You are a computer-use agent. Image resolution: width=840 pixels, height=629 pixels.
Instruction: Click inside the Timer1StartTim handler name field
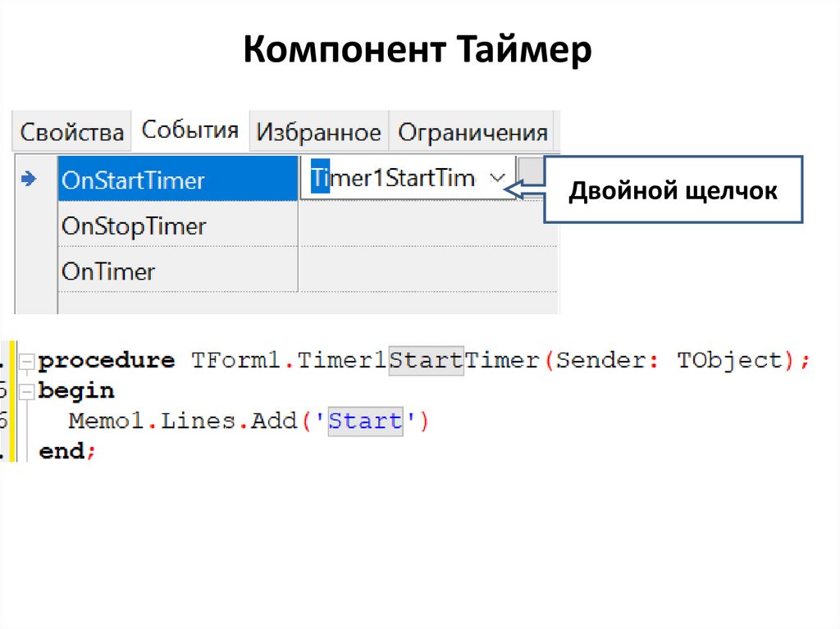[x=394, y=176]
